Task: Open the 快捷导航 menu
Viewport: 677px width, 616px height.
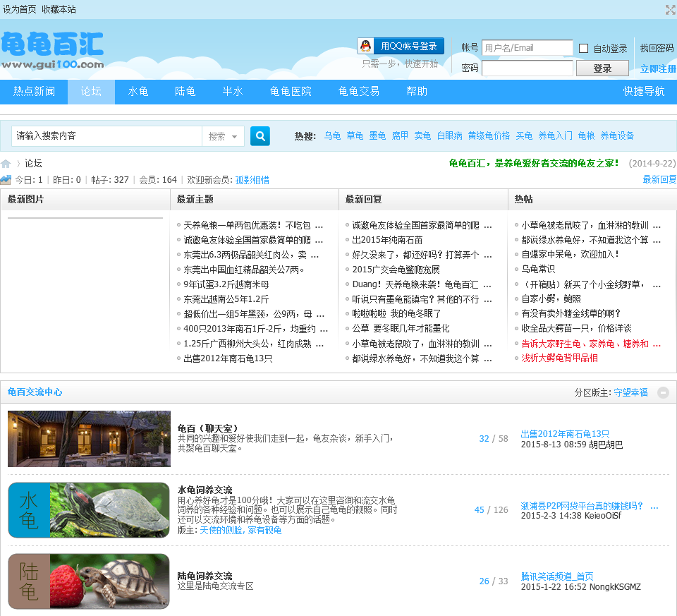Action: click(x=643, y=92)
